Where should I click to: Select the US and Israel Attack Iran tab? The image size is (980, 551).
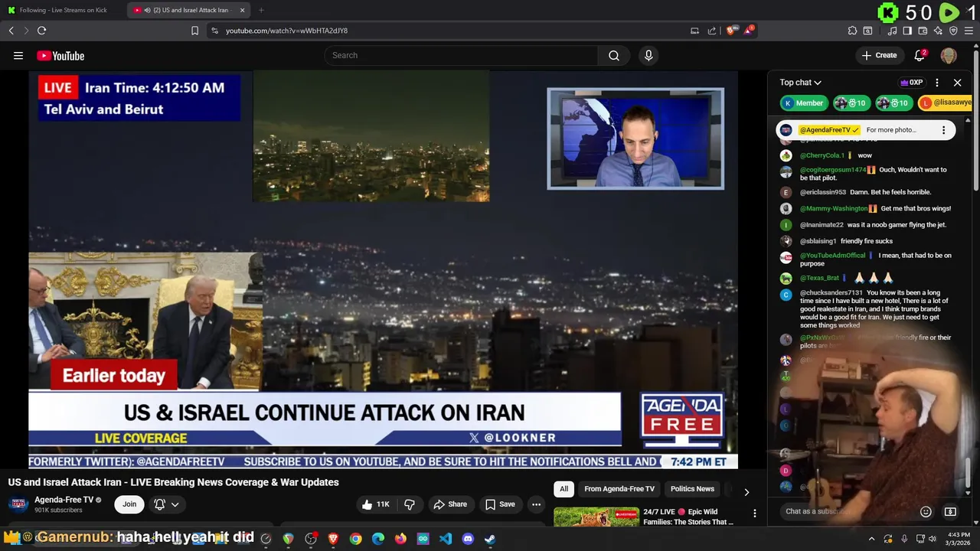[x=189, y=10]
